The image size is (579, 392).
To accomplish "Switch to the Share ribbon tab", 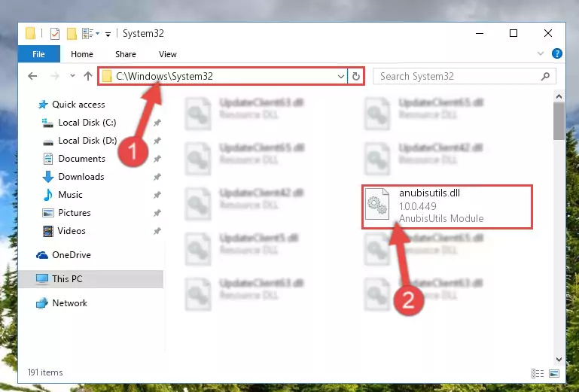I will click(126, 54).
